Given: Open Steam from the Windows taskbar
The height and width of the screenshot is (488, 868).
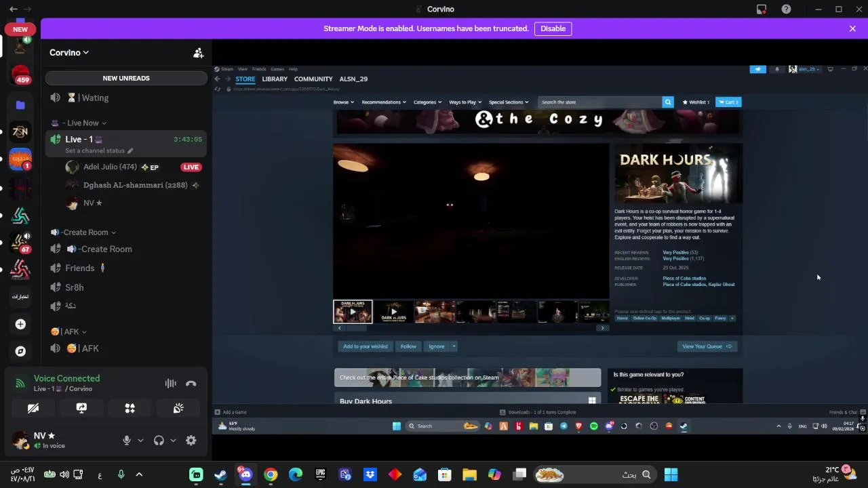Looking at the screenshot, I should pos(221,474).
